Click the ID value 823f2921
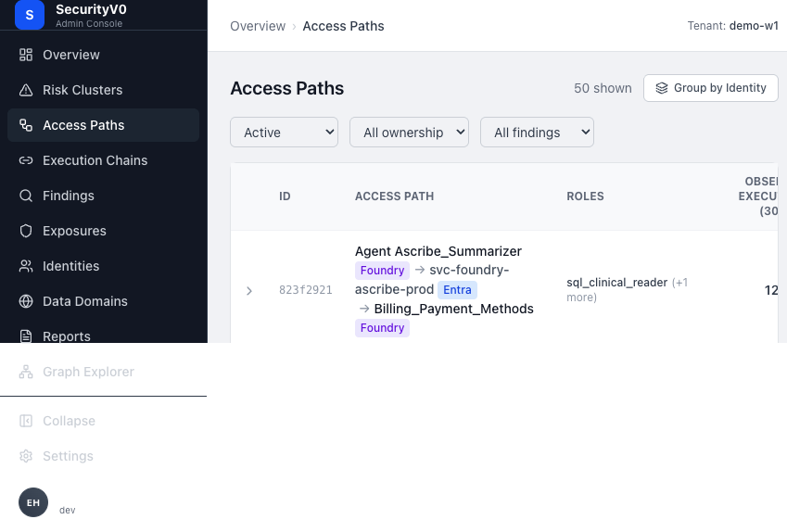 306,289
